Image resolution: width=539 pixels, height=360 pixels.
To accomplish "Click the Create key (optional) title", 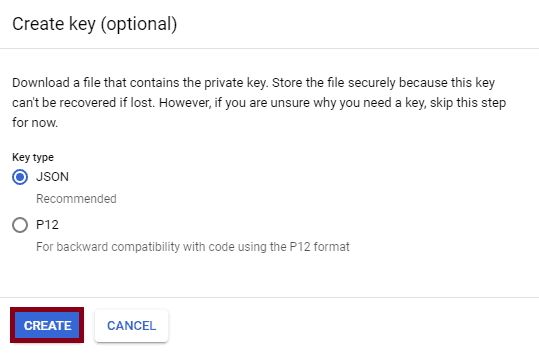I will (x=95, y=24).
